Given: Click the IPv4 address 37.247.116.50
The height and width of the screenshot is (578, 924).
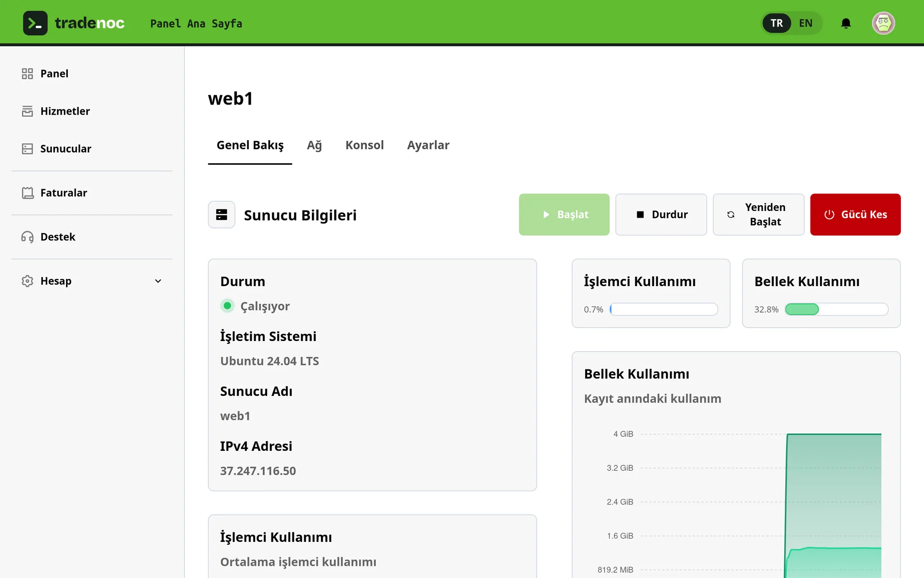Looking at the screenshot, I should tap(258, 471).
